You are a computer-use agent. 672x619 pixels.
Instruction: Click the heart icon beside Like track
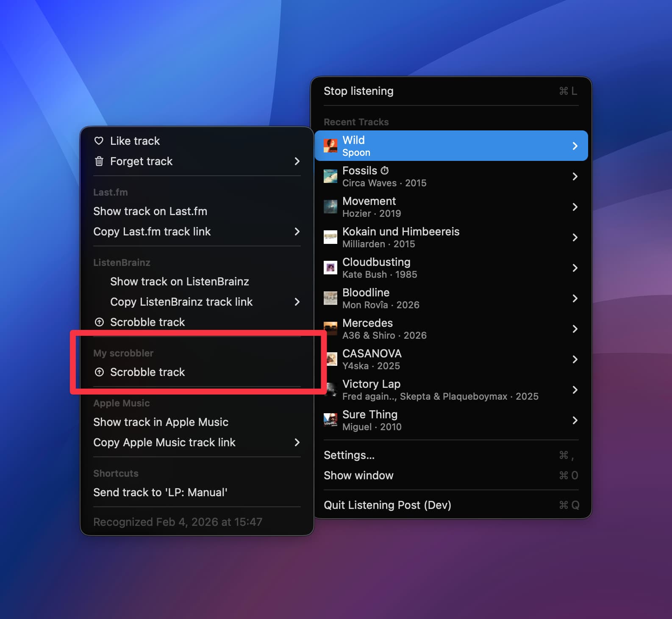[99, 141]
